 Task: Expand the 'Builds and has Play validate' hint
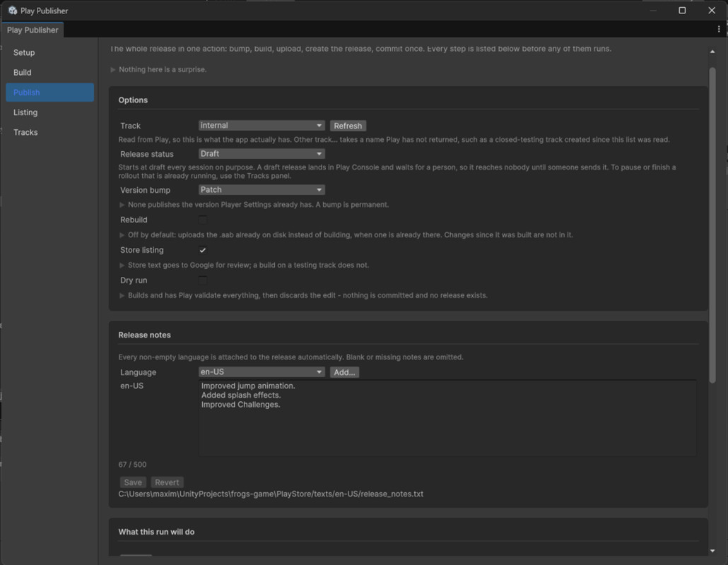click(122, 295)
